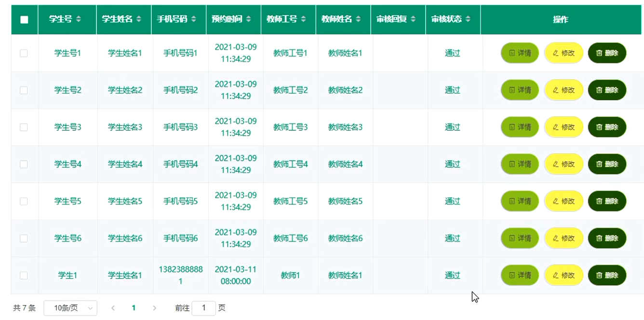Click 删除 for the 学生号3 row
Viewport: 644px width, 320px height.
click(607, 127)
